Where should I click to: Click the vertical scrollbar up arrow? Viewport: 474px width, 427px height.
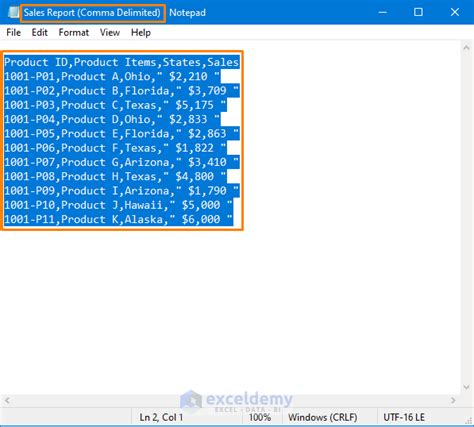click(x=466, y=48)
